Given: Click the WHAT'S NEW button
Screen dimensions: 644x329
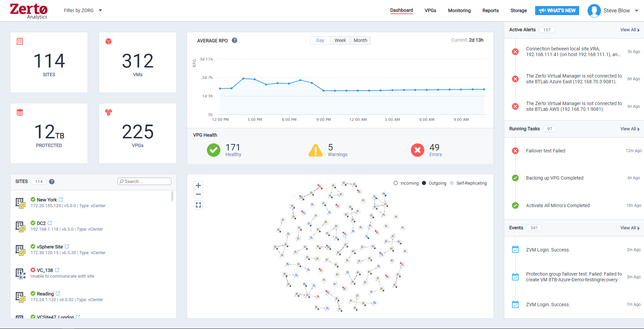Looking at the screenshot, I should point(557,10).
